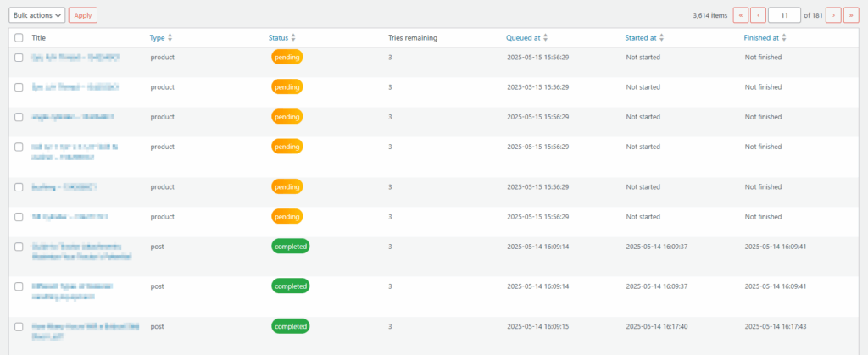
Task: Toggle the select-all checkbox in header row
Action: (x=19, y=38)
